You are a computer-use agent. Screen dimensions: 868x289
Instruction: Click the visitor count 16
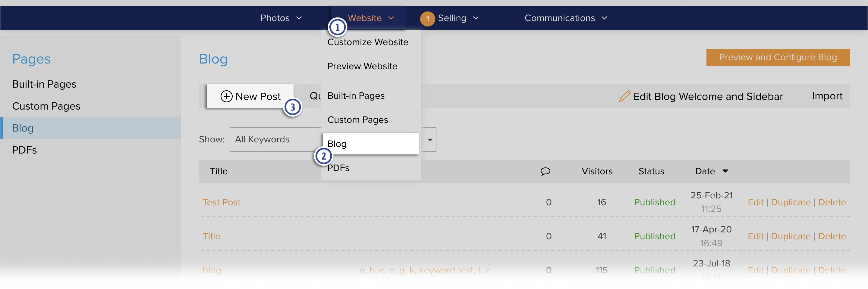coord(602,202)
